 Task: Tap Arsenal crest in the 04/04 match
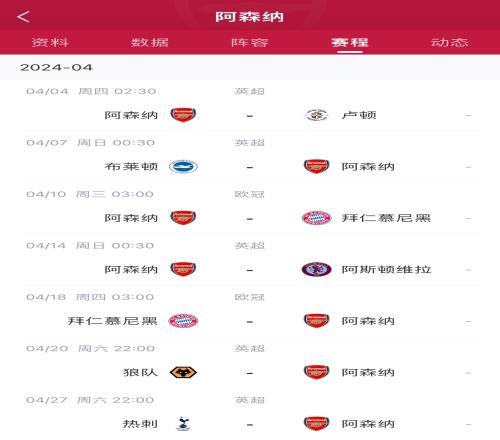(x=183, y=115)
